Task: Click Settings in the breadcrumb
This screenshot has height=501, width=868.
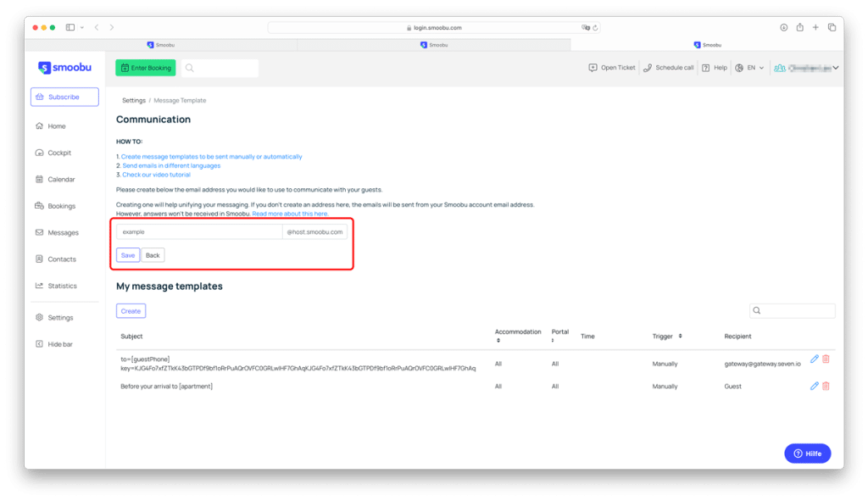Action: coord(134,101)
